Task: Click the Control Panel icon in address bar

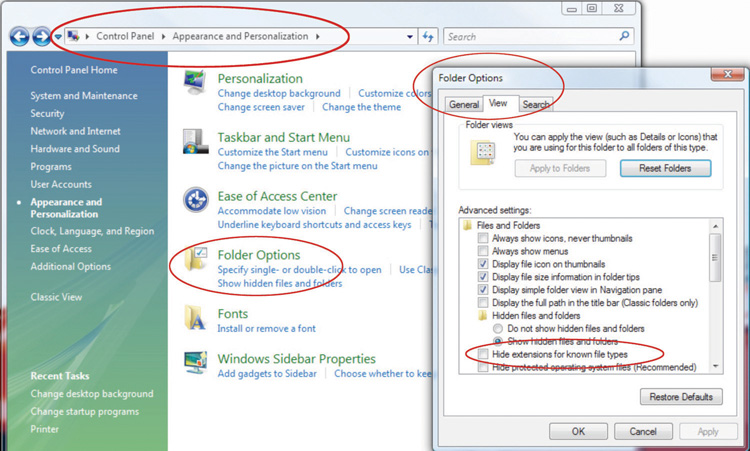Action: tap(73, 36)
